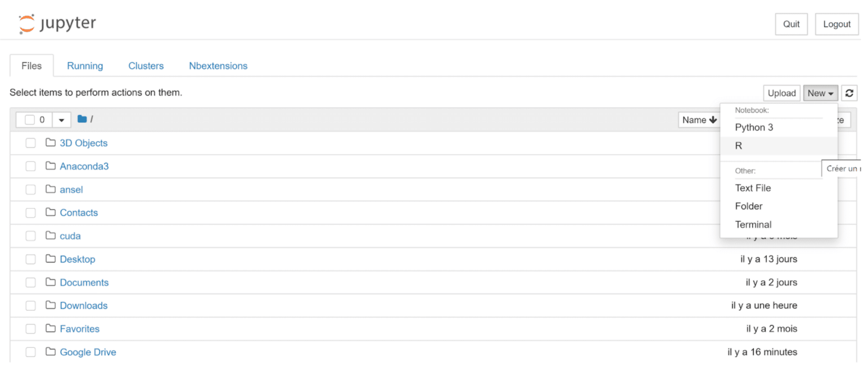This screenshot has height=371, width=868.
Task: Collapse the New dropdown button
Action: (x=821, y=93)
